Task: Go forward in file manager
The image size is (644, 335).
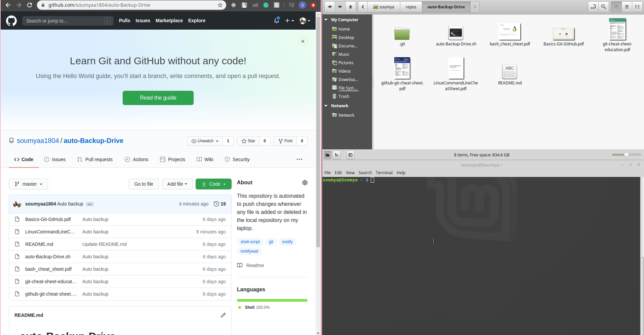Action: click(340, 7)
